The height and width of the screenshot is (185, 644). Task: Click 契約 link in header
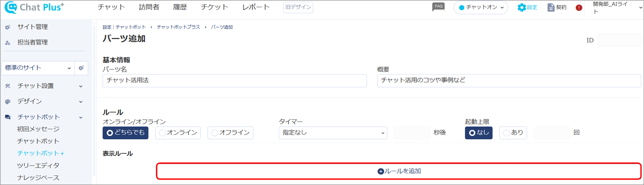[561, 7]
